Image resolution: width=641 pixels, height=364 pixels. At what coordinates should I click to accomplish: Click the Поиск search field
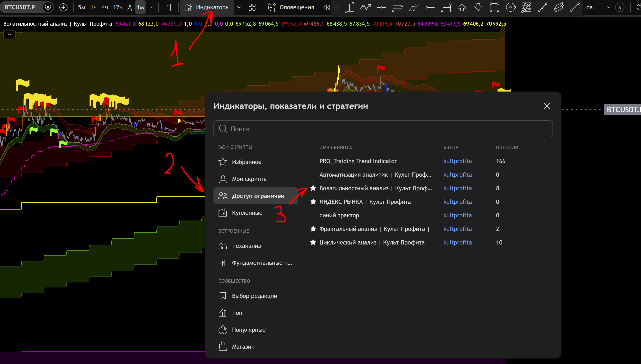coord(383,129)
